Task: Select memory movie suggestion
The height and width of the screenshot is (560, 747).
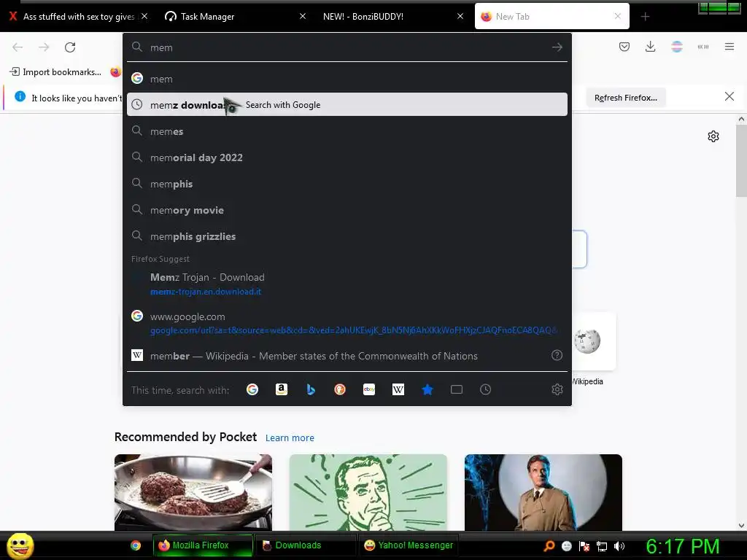Action: pos(347,209)
